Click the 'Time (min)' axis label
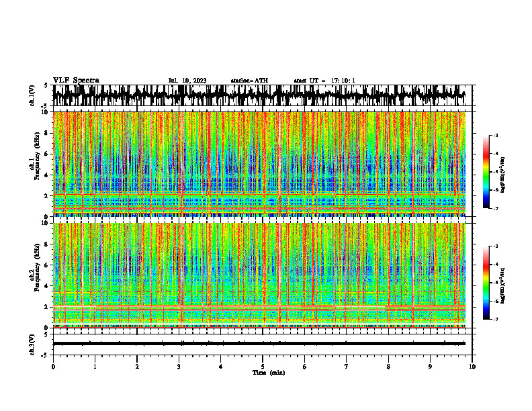The width and height of the screenshot is (532, 411). [x=269, y=373]
